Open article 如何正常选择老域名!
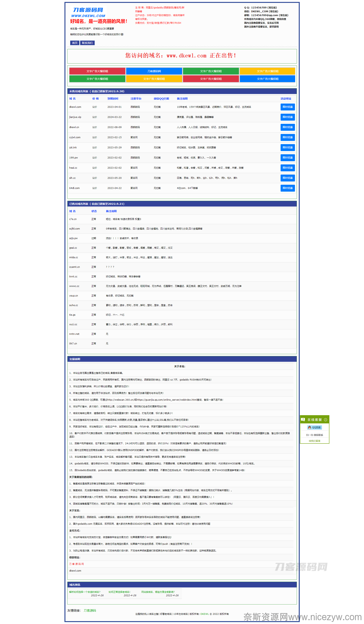Viewport: 364px width, 624px height. pos(119,592)
